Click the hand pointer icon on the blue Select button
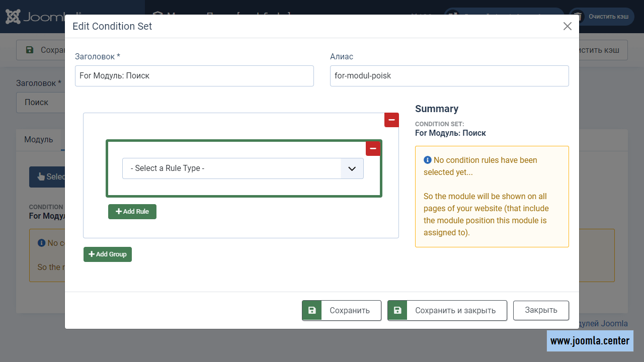644x362 pixels. tap(41, 177)
